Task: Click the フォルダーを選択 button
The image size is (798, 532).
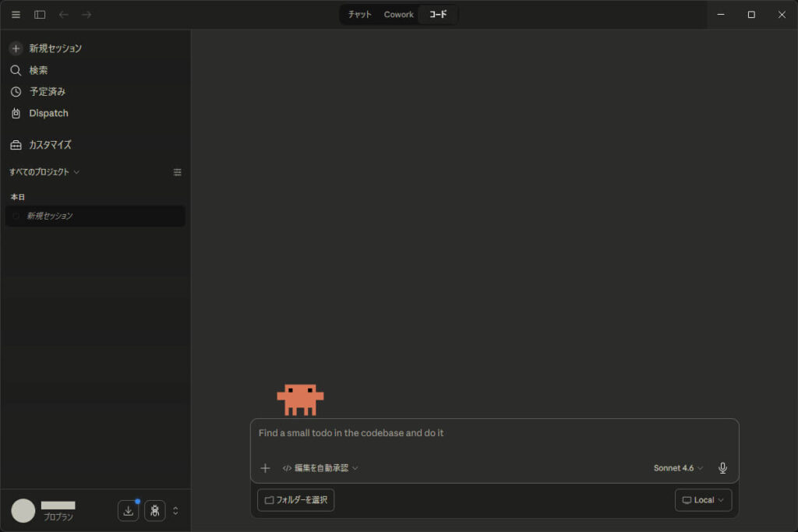Action: coord(296,500)
